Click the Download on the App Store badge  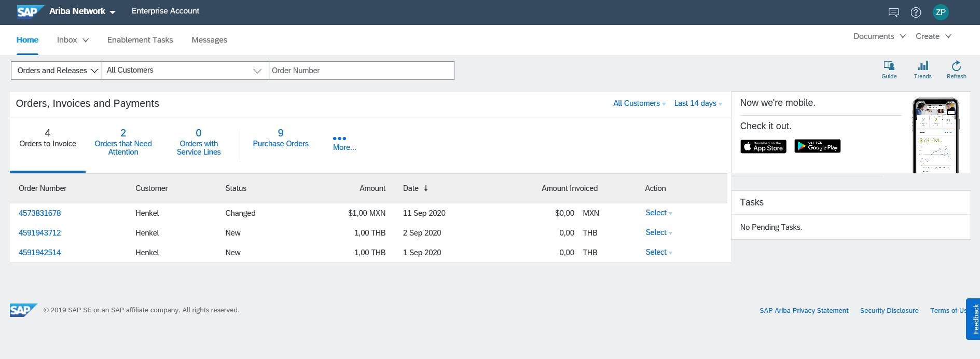point(763,146)
